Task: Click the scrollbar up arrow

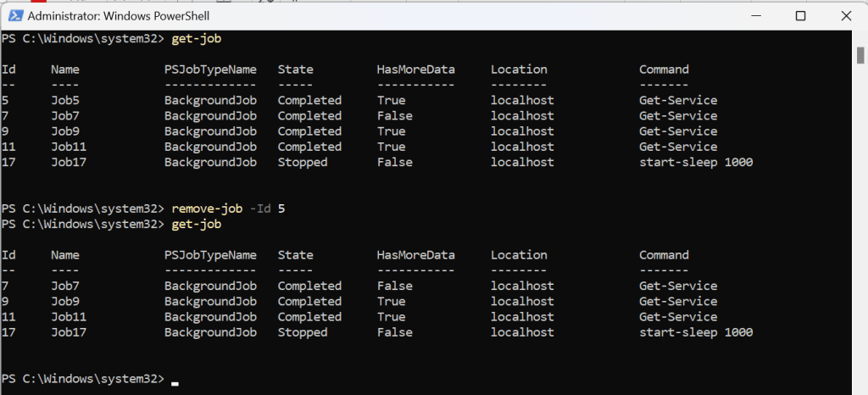Action: (860, 37)
